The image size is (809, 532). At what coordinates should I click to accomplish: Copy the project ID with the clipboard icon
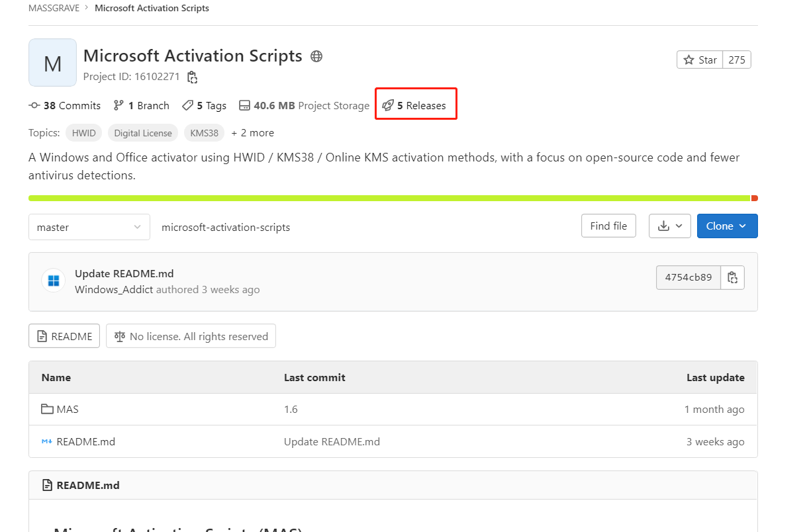pos(192,77)
